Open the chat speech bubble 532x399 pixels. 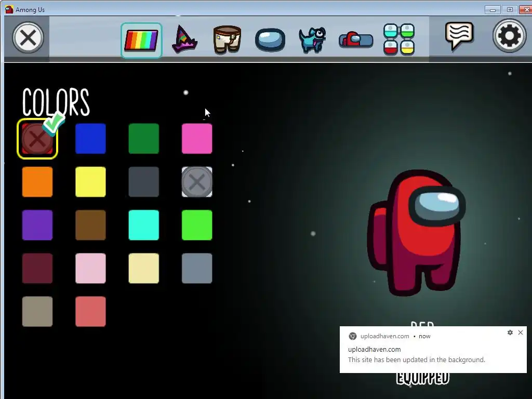click(459, 36)
